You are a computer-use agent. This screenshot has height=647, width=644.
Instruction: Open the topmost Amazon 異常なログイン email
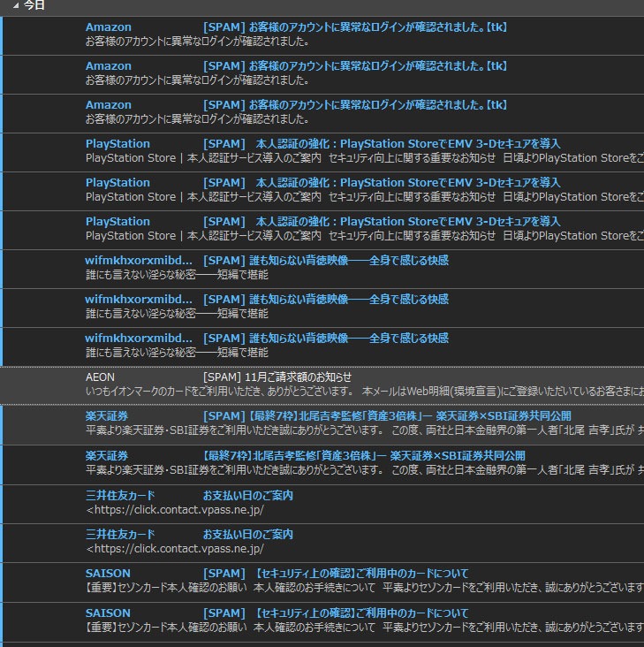pyautogui.click(x=322, y=35)
